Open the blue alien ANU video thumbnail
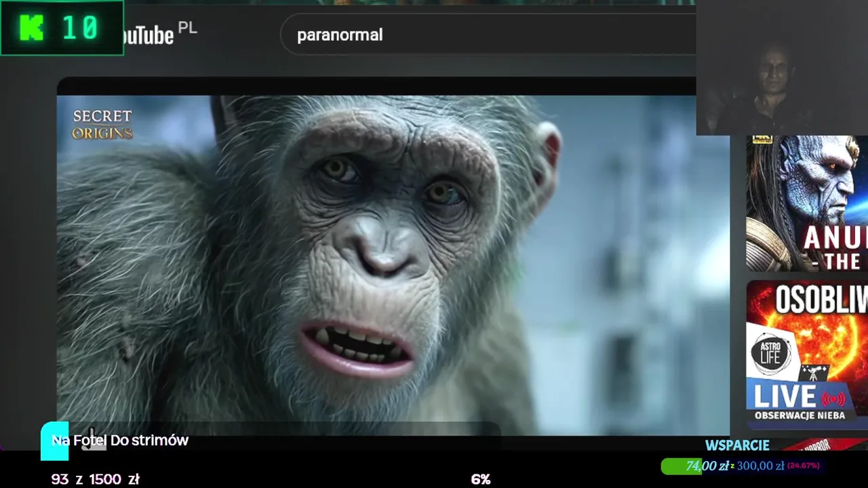868x488 pixels. [807, 203]
